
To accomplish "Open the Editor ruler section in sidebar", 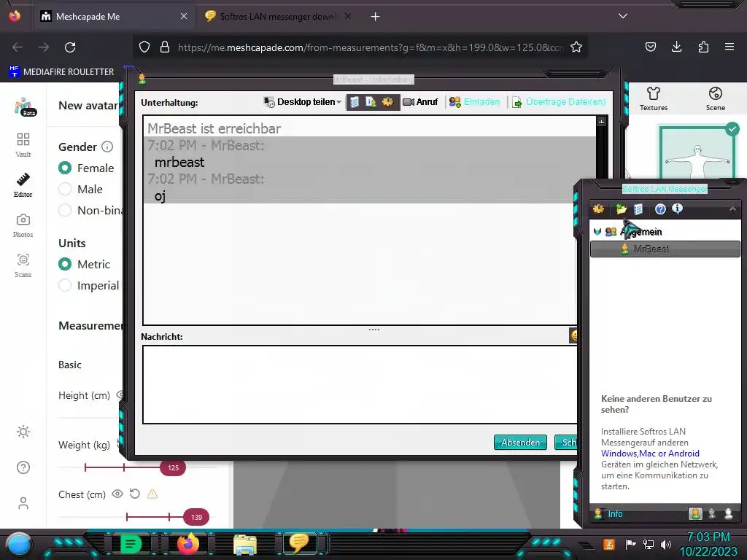I will [23, 185].
